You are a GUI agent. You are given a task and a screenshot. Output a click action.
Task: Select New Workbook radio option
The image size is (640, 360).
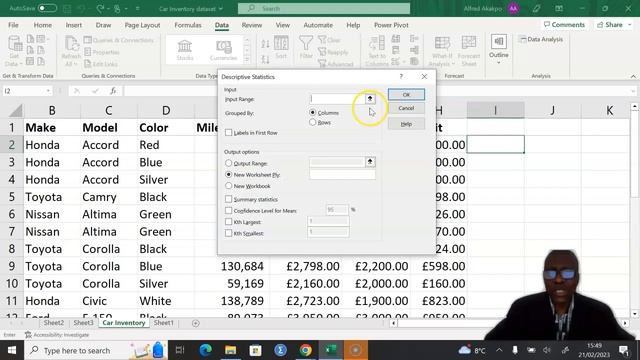229,186
